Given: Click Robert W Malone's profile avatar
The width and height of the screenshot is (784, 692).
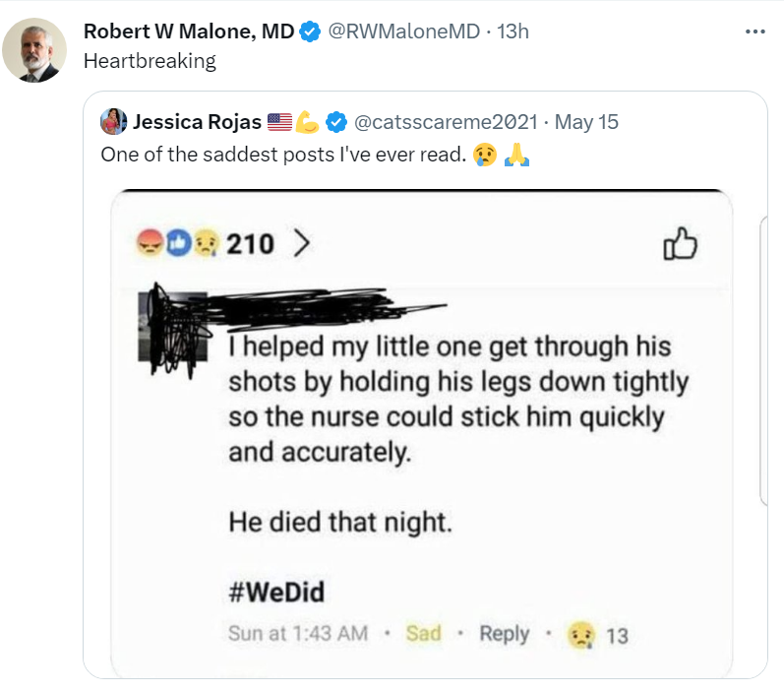Looking at the screenshot, I should [x=34, y=50].
